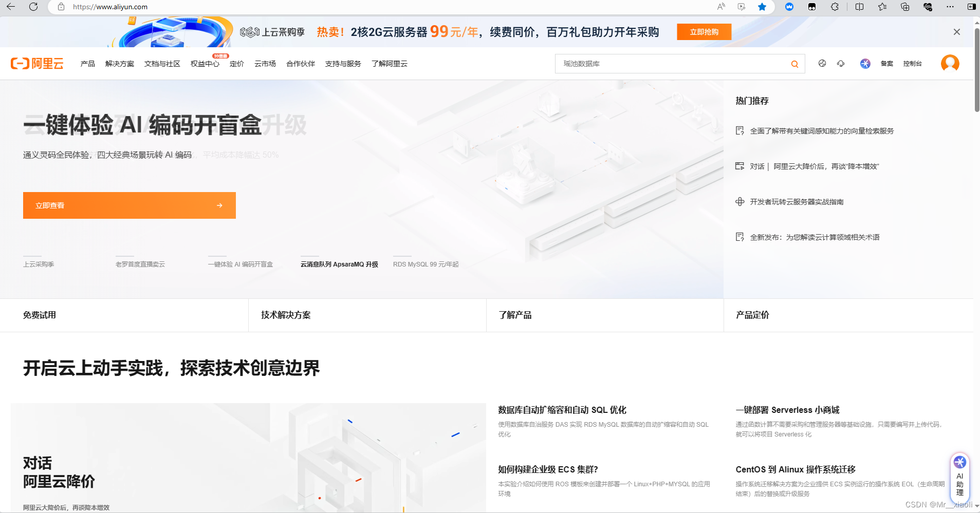Select the 云消息队列 ApsaraMQ 升级 carousel tab
The image size is (980, 513).
(339, 264)
